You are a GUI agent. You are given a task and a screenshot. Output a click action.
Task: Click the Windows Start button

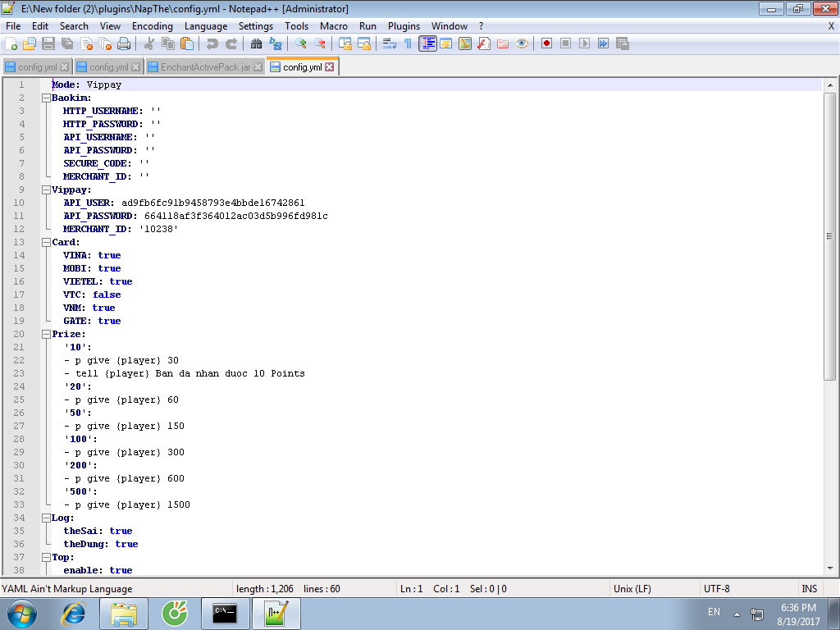point(22,612)
